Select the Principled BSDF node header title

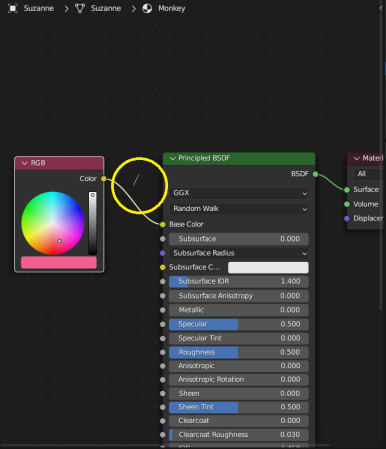pyautogui.click(x=204, y=158)
